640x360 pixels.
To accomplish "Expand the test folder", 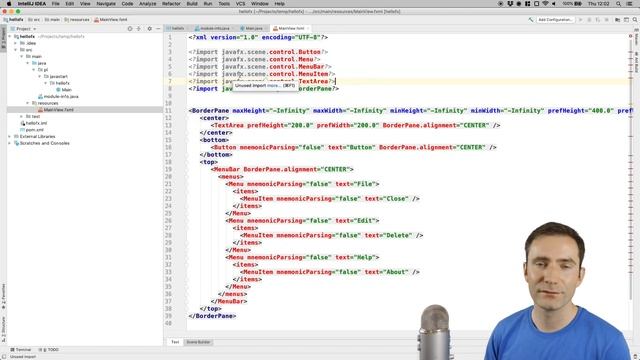I will 22,116.
